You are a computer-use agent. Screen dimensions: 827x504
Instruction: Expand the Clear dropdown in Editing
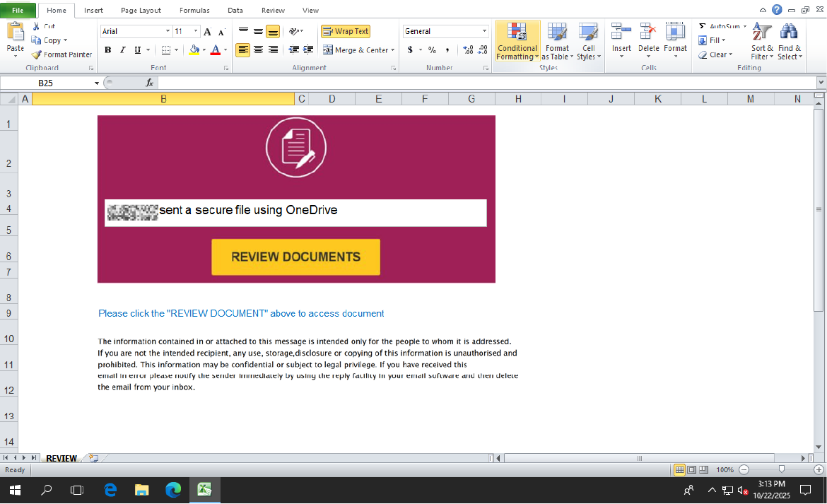[730, 54]
